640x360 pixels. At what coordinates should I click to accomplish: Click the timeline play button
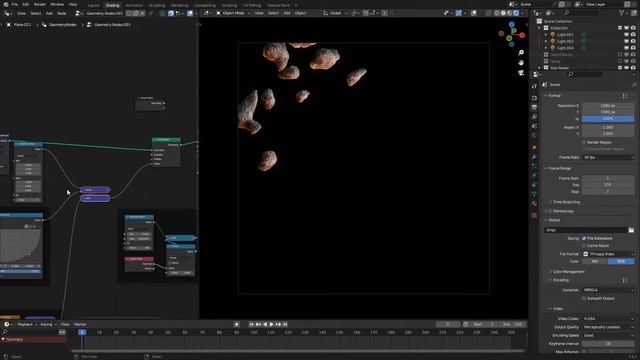pyautogui.click(x=271, y=324)
